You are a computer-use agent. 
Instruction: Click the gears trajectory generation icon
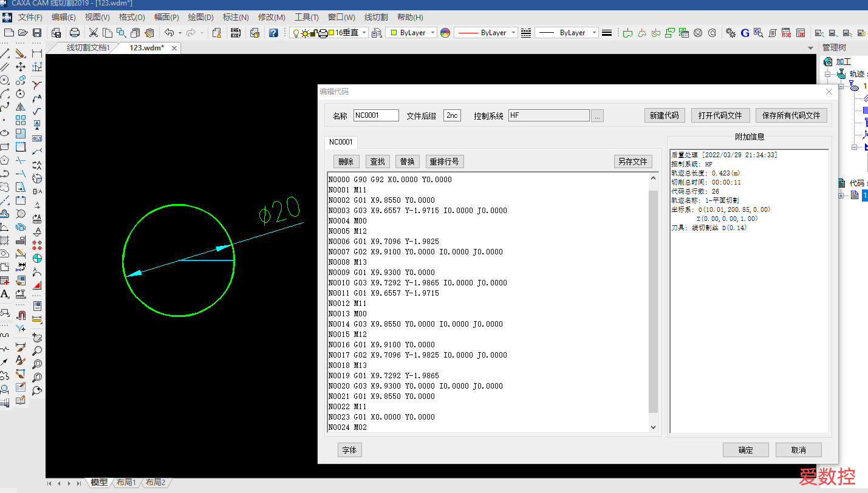pyautogui.click(x=731, y=33)
